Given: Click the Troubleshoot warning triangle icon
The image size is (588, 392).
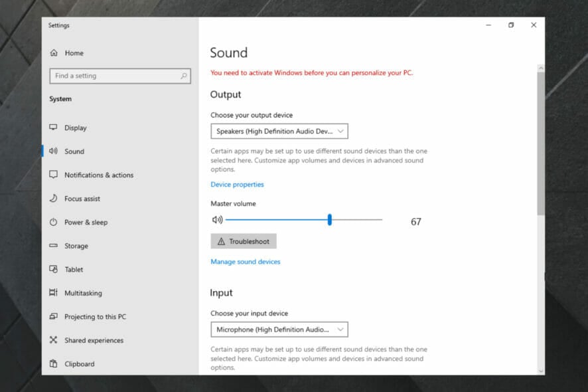Looking at the screenshot, I should (x=221, y=241).
